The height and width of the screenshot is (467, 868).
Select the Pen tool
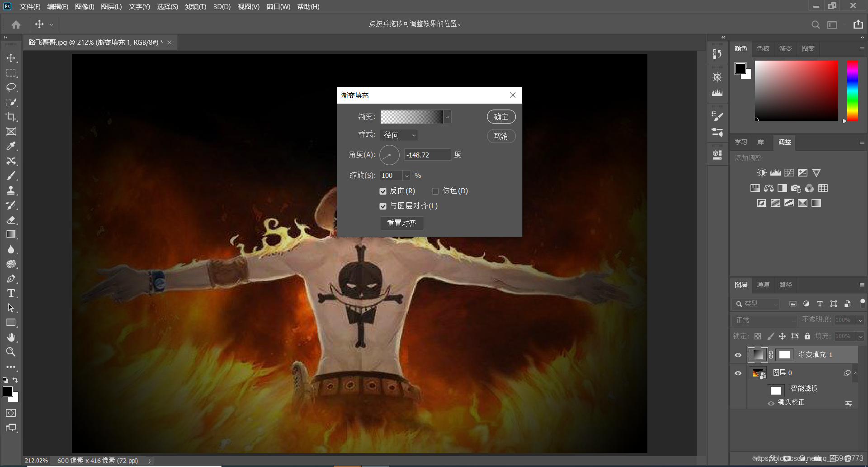(x=11, y=279)
